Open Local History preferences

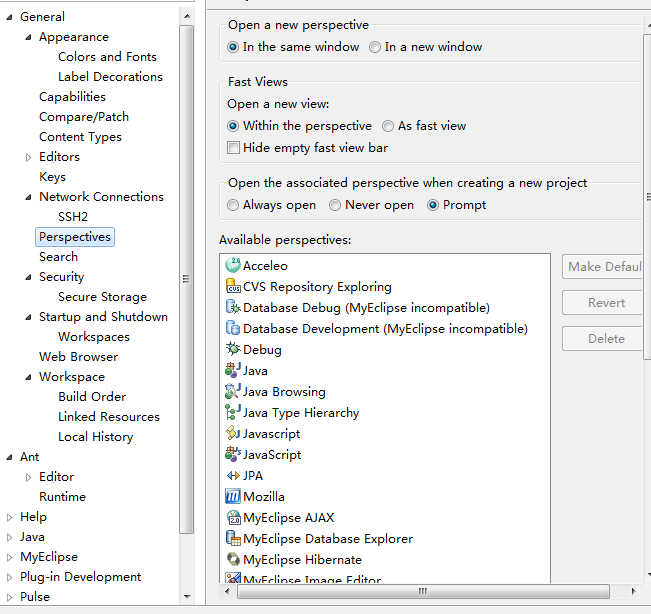click(x=95, y=437)
